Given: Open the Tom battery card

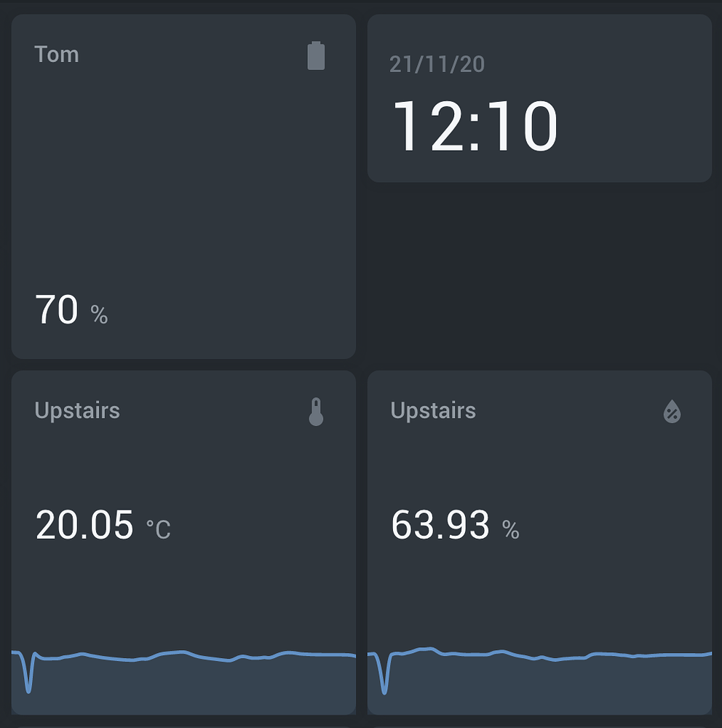Looking at the screenshot, I should tap(182, 182).
